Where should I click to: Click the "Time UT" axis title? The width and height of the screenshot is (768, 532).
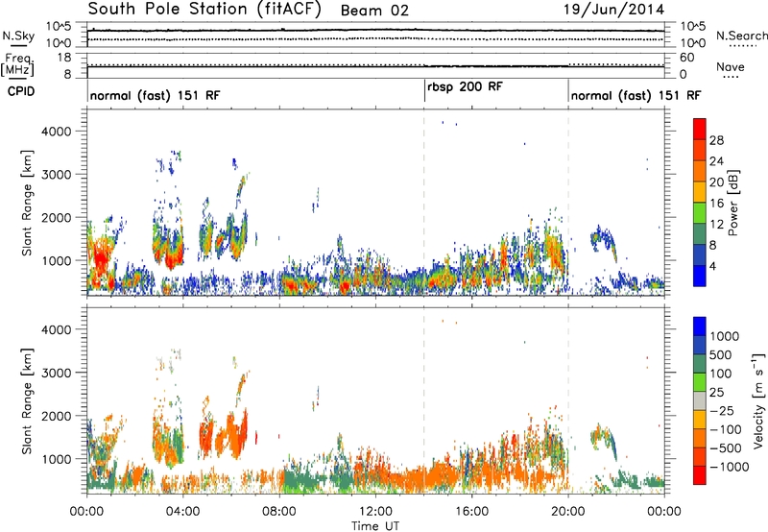375,525
